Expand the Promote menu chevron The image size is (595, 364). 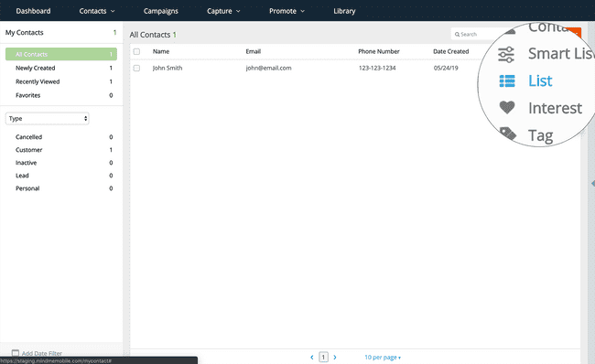(302, 11)
